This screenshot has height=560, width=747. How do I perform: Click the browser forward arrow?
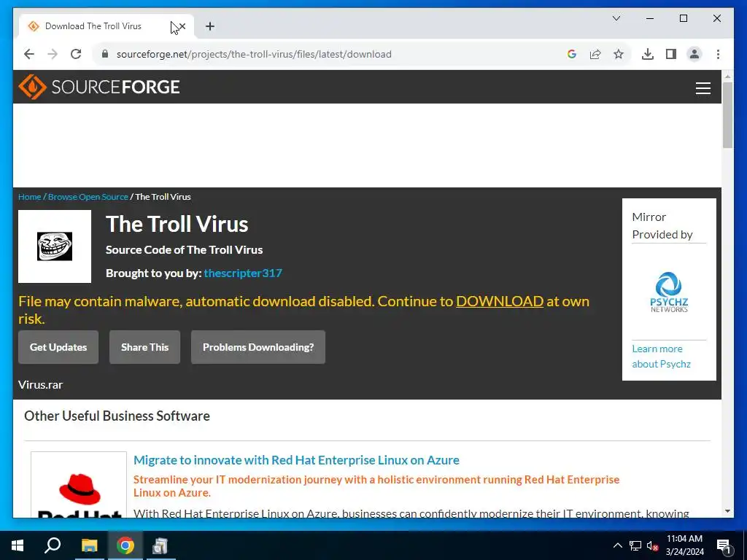pyautogui.click(x=53, y=54)
